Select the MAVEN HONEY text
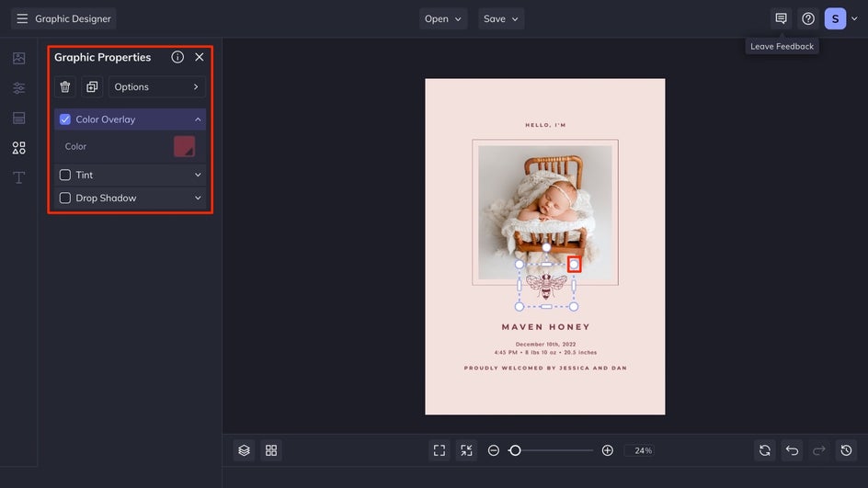Screen dimensions: 868x488 point(546,327)
